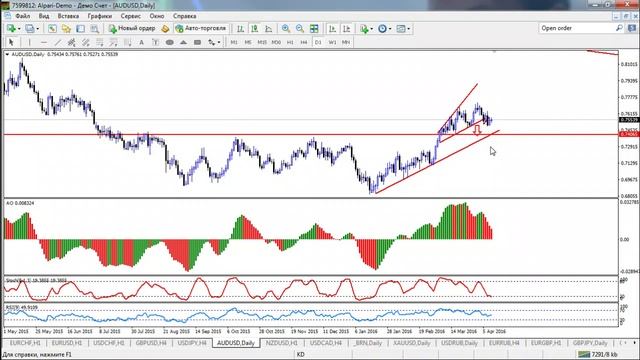This screenshot has width=640, height=360.
Task: Toggle the Авто-торговля button
Action: pos(200,29)
